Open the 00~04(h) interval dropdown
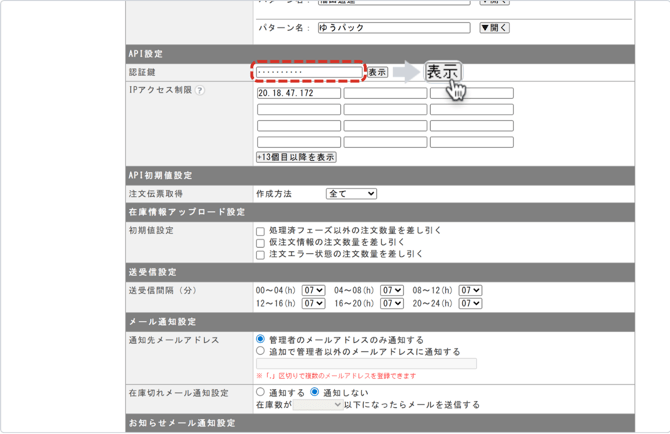This screenshot has width=670, height=434. 313,291
